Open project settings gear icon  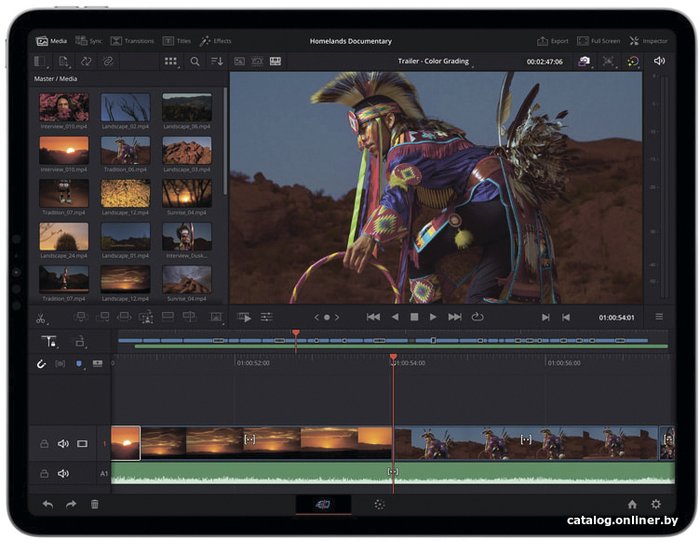[656, 504]
